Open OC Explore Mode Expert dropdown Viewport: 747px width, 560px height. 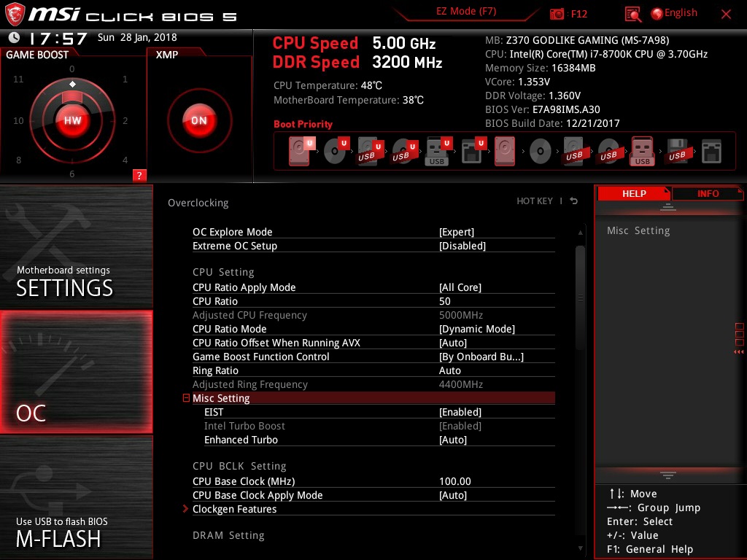457,232
